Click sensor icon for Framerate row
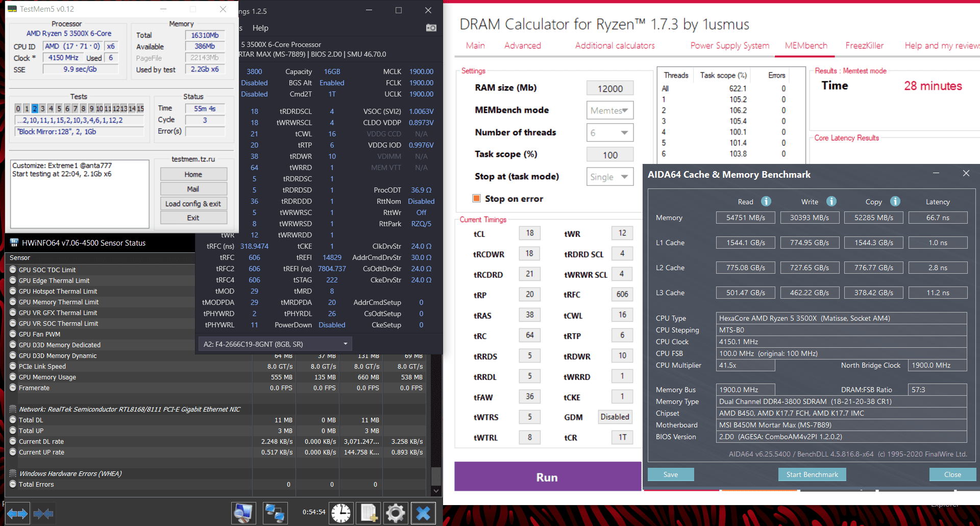Image resolution: width=980 pixels, height=526 pixels. pos(13,388)
